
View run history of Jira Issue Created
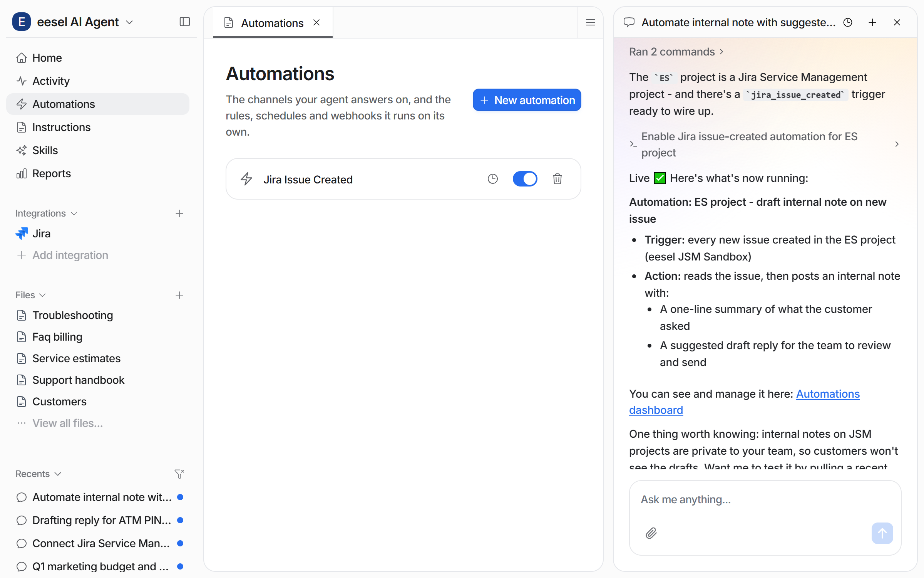pyautogui.click(x=492, y=179)
